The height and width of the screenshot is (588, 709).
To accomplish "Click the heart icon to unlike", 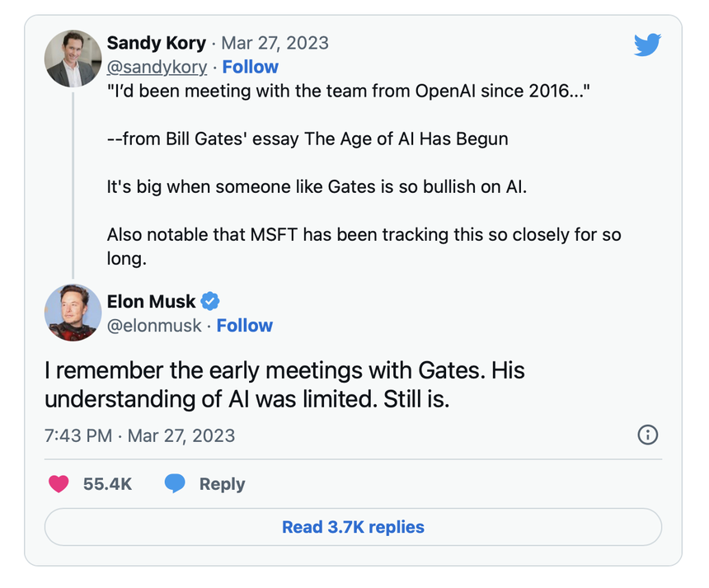I will 59,484.
